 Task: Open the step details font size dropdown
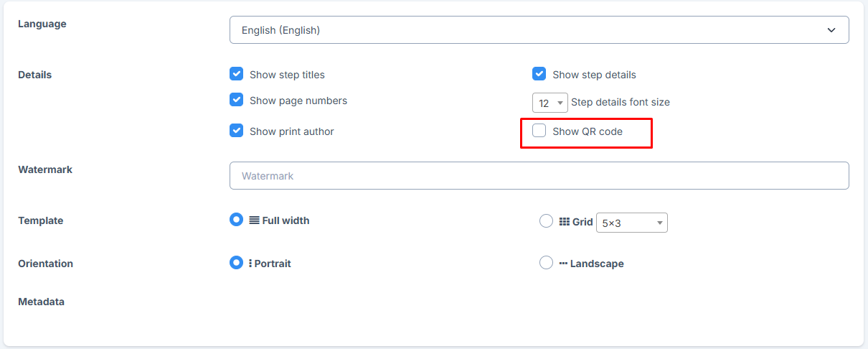(550, 103)
